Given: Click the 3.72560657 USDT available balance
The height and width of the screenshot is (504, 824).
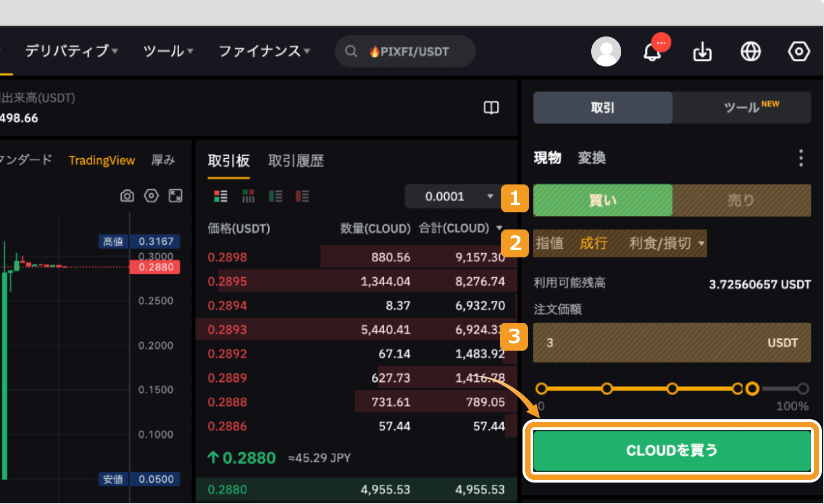Looking at the screenshot, I should click(760, 284).
